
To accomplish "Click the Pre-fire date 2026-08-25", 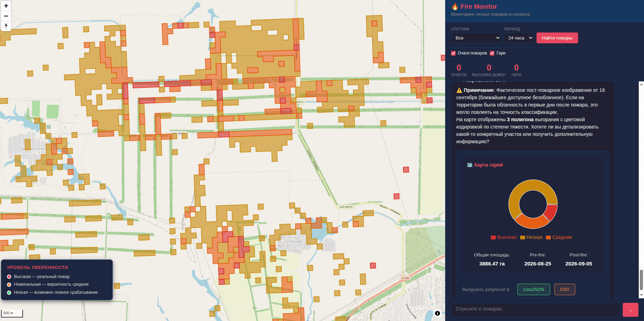I will [x=538, y=264].
